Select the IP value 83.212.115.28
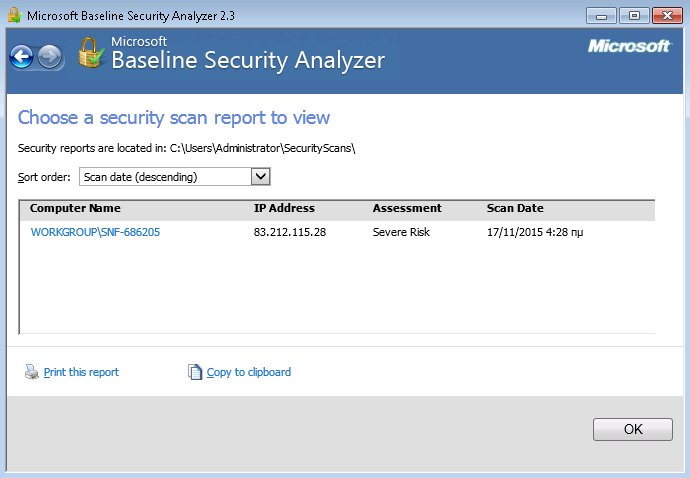The image size is (690, 478). pyautogui.click(x=290, y=232)
